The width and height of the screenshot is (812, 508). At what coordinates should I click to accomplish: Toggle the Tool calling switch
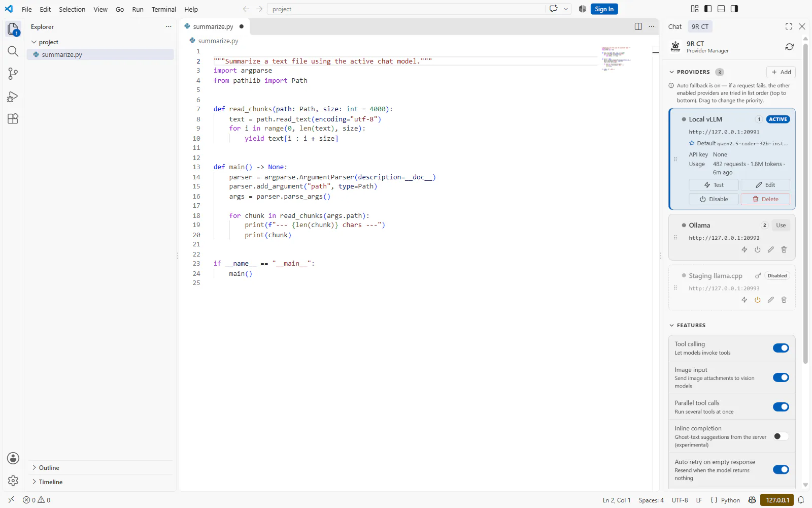coord(781,348)
